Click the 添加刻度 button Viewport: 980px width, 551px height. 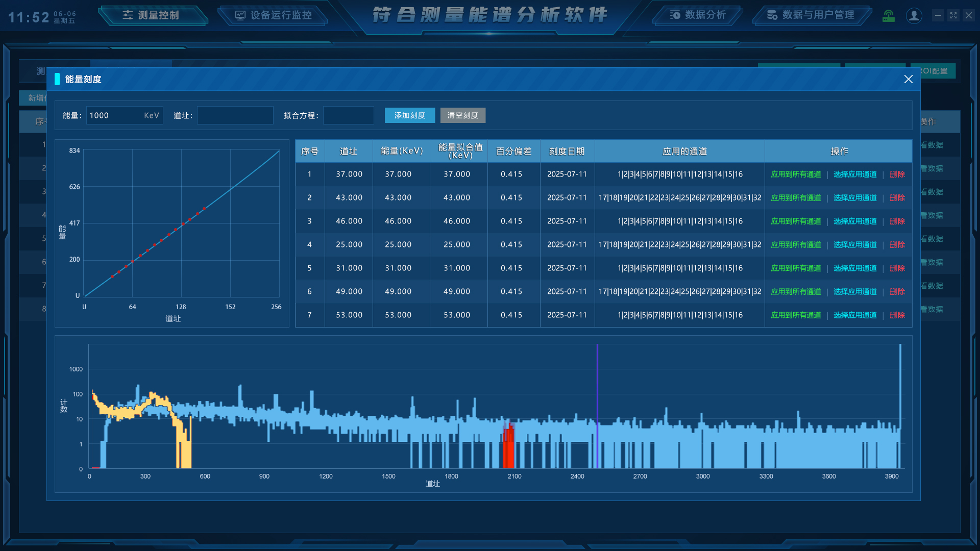409,115
